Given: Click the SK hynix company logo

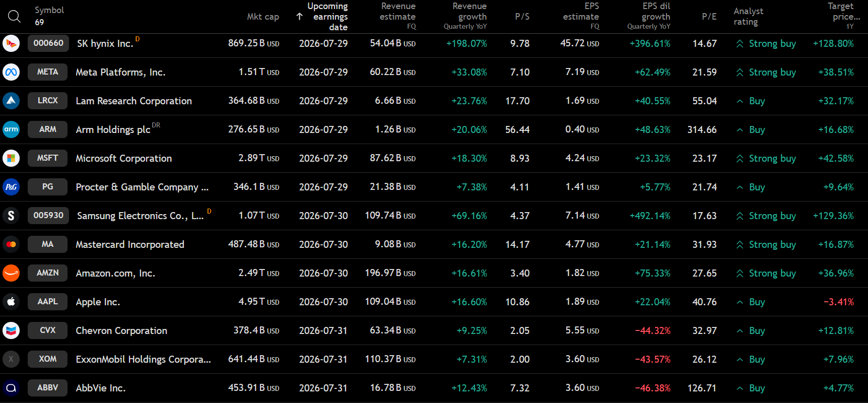Looking at the screenshot, I should pyautogui.click(x=11, y=43).
